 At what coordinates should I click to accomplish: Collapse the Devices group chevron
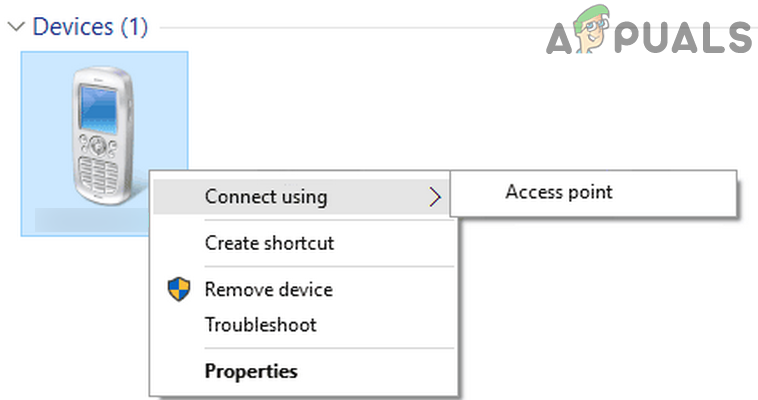[15, 27]
